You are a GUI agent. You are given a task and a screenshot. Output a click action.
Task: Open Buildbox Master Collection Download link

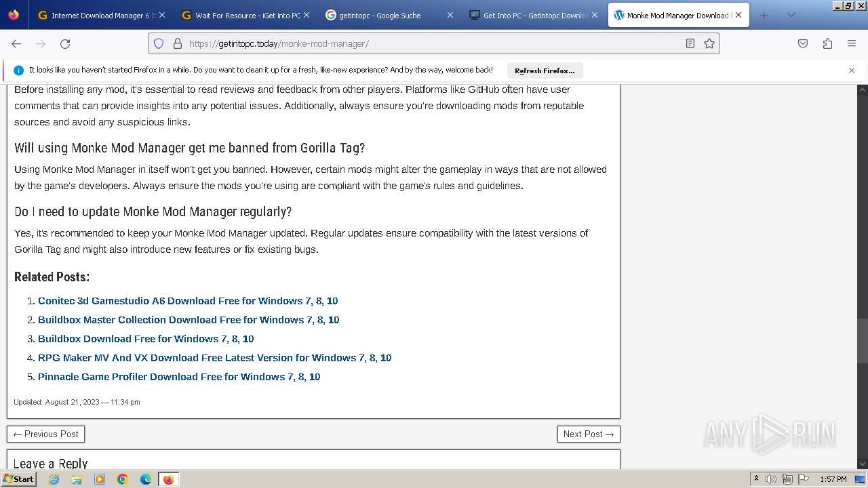tap(189, 320)
